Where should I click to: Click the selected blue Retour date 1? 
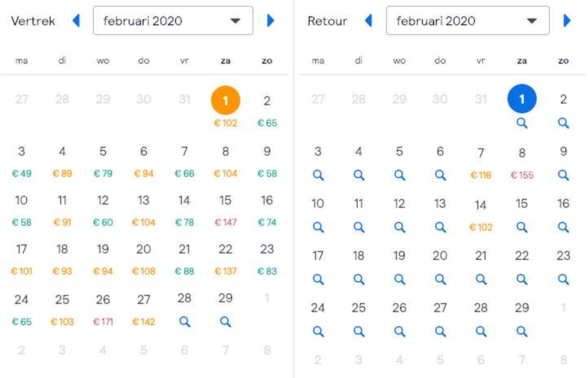point(522,99)
